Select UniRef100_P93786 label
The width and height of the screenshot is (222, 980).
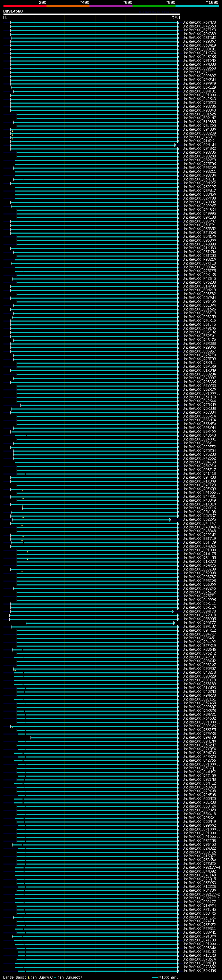pyautogui.click(x=199, y=106)
